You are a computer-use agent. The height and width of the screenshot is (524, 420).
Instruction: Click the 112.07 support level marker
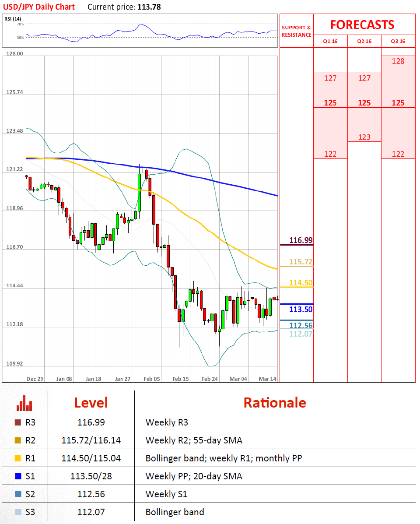click(301, 334)
